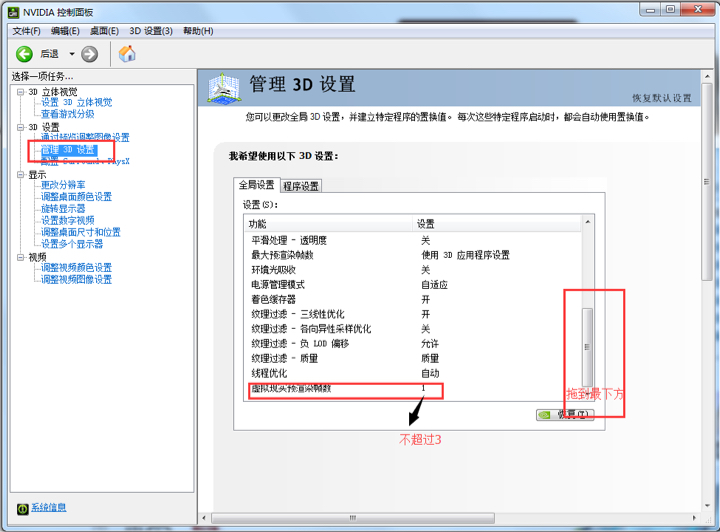The height and width of the screenshot is (532, 720).
Task: Click the green system information icon
Action: point(22,509)
